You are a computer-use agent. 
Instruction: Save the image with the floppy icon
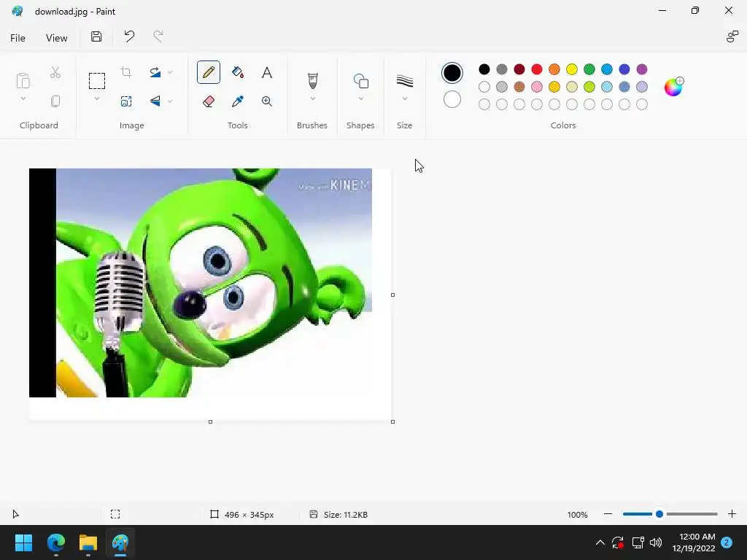96,36
